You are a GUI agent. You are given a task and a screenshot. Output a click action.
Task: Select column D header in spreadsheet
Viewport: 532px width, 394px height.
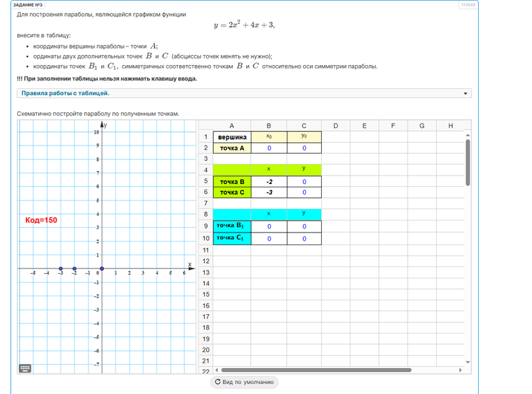coord(335,126)
